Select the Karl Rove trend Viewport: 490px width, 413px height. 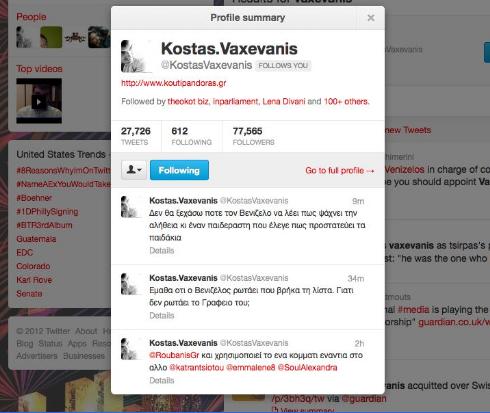34,280
